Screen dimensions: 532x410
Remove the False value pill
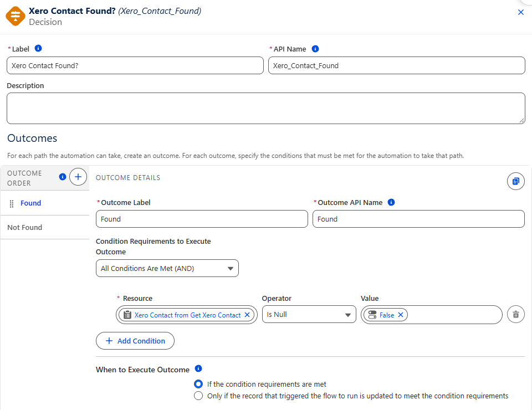pos(400,315)
